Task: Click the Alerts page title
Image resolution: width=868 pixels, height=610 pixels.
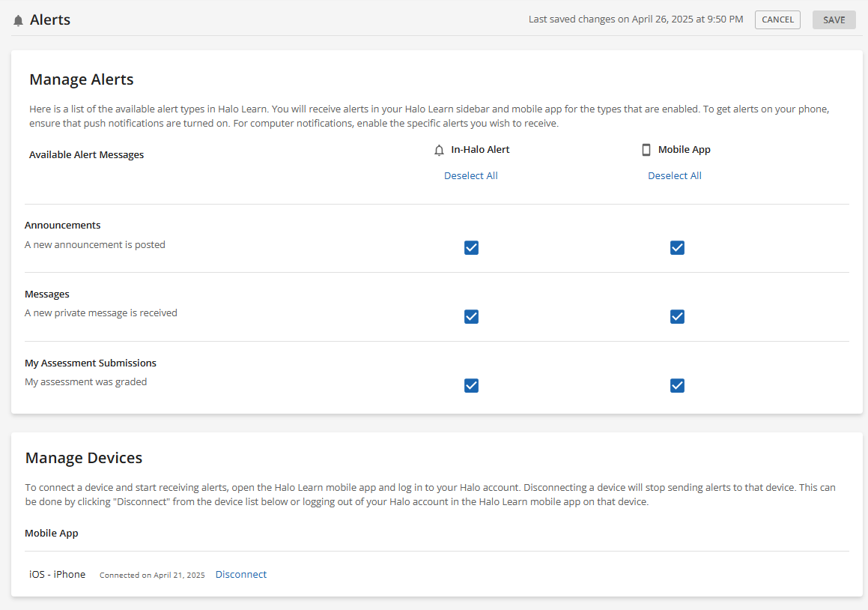Action: [x=50, y=20]
